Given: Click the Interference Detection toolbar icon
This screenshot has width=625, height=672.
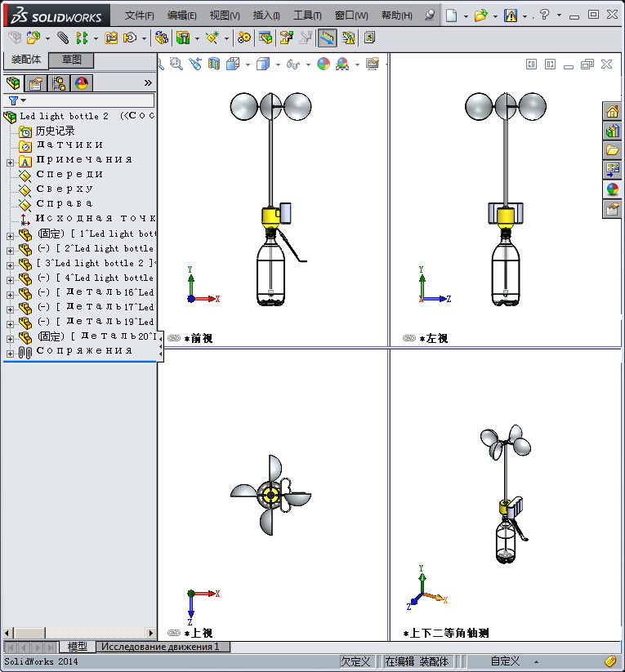Looking at the screenshot, I should tap(348, 38).
